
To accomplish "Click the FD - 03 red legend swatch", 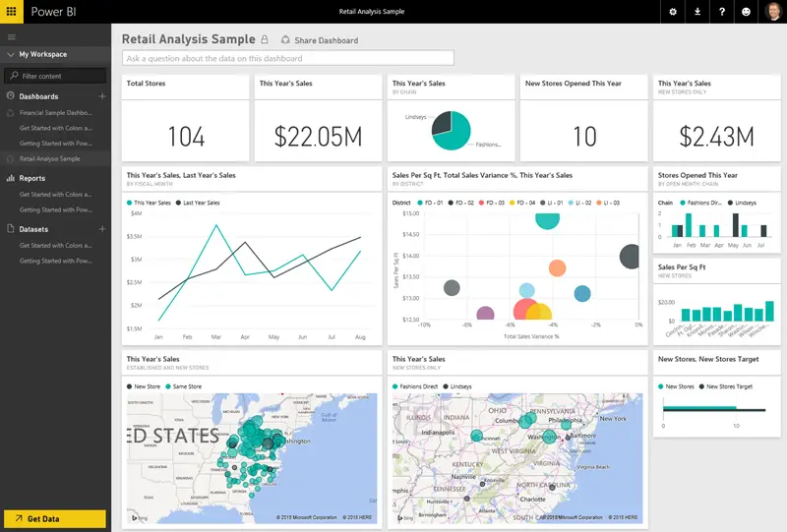I will (481, 203).
